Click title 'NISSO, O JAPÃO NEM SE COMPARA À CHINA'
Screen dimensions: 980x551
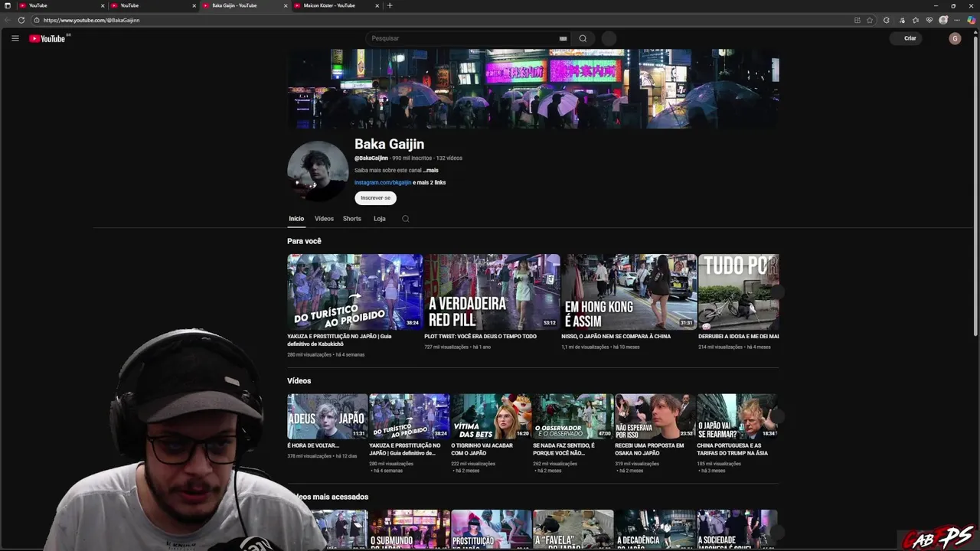point(616,336)
